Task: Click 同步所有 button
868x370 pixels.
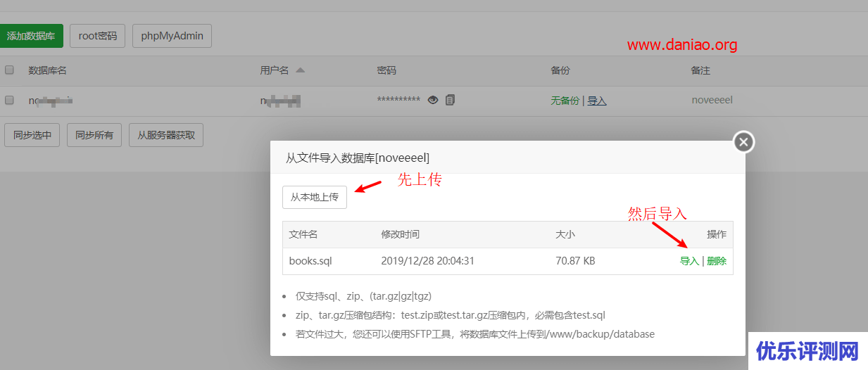Action: 94,135
